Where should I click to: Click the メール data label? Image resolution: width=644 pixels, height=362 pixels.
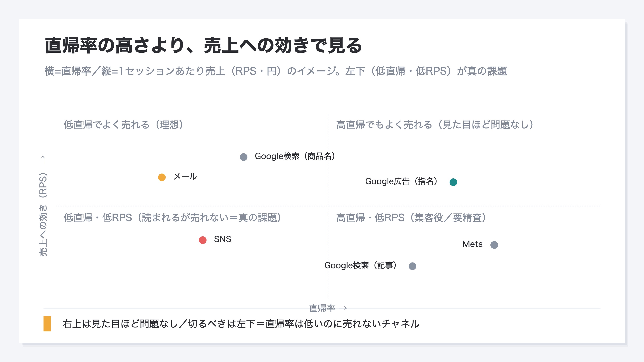[185, 176]
